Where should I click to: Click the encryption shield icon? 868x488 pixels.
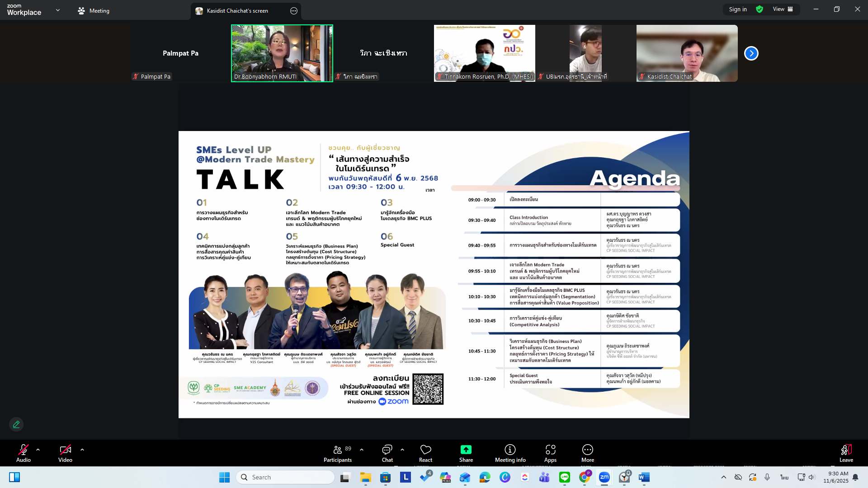click(759, 9)
